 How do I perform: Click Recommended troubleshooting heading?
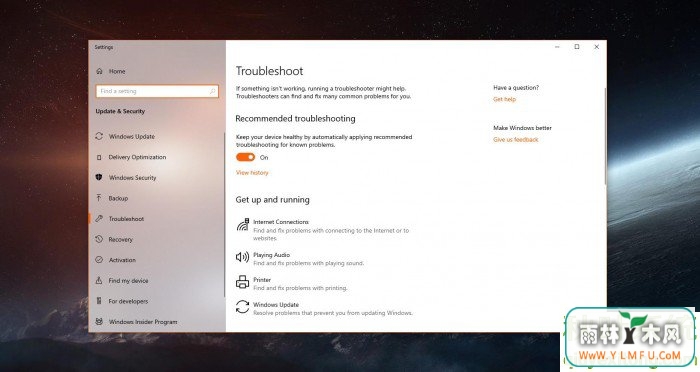tap(295, 118)
